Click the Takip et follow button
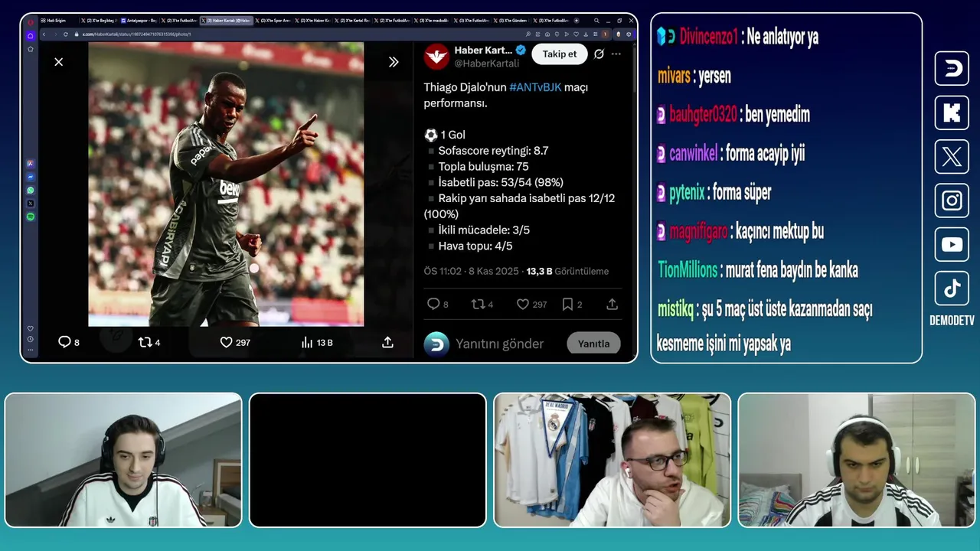The image size is (980, 551). [560, 54]
